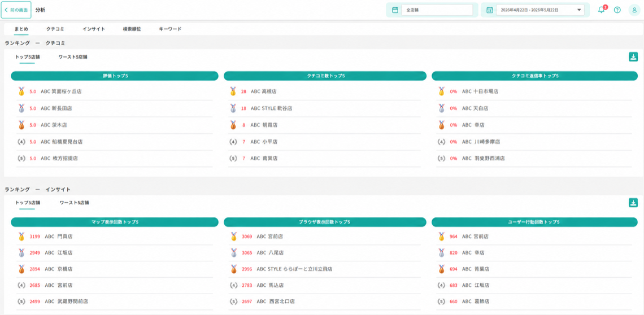Click the クチコミ返信率トップ5 header
This screenshot has height=315, width=644.
535,76
